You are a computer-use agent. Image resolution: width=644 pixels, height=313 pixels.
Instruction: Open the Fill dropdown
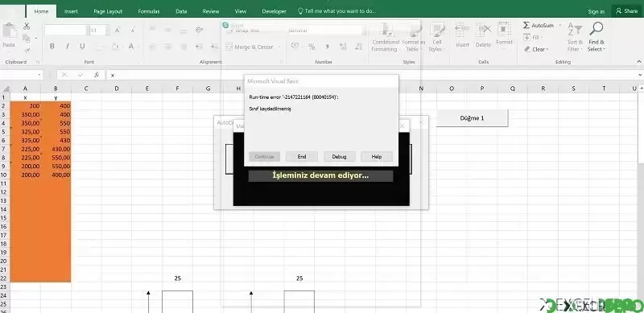532,37
